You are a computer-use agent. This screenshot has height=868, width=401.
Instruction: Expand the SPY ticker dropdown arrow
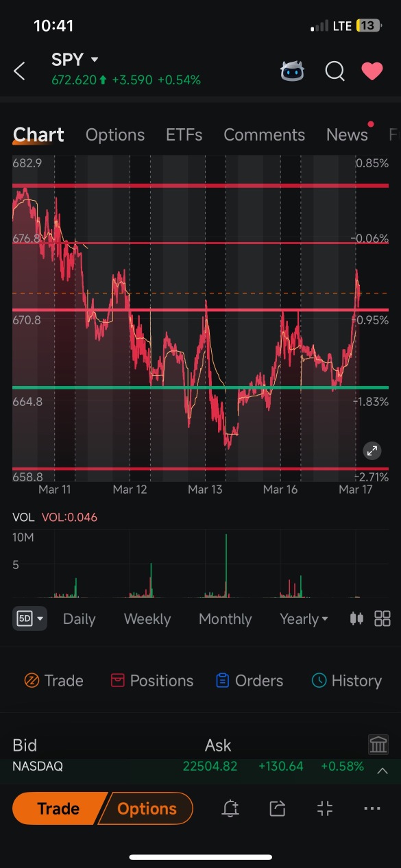(x=95, y=60)
